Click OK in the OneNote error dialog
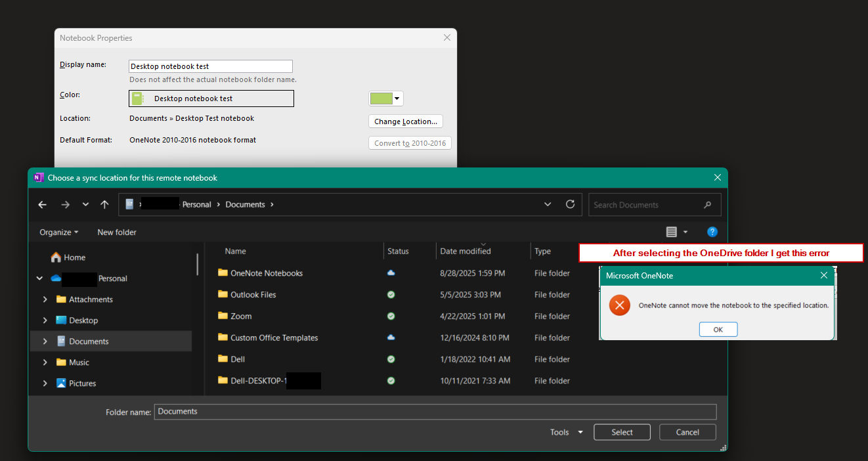 (718, 330)
